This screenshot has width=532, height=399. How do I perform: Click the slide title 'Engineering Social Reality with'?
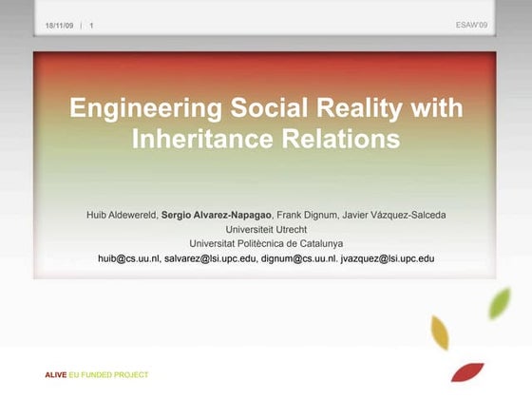coord(266,108)
